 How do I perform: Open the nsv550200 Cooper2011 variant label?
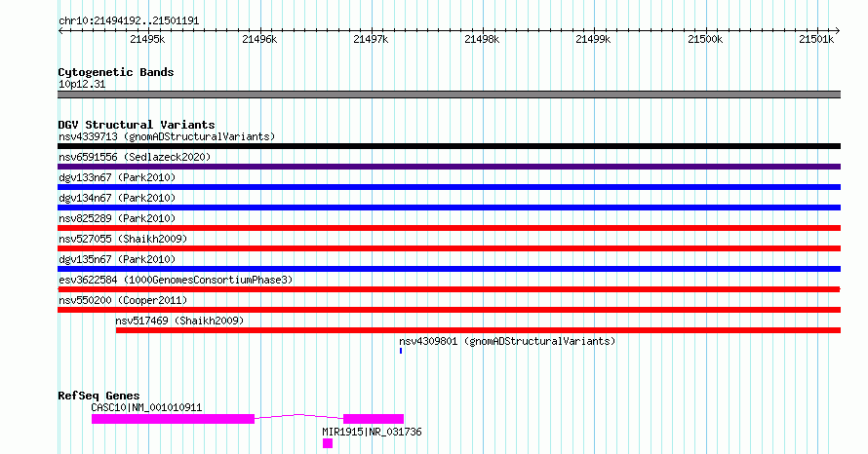coord(123,300)
